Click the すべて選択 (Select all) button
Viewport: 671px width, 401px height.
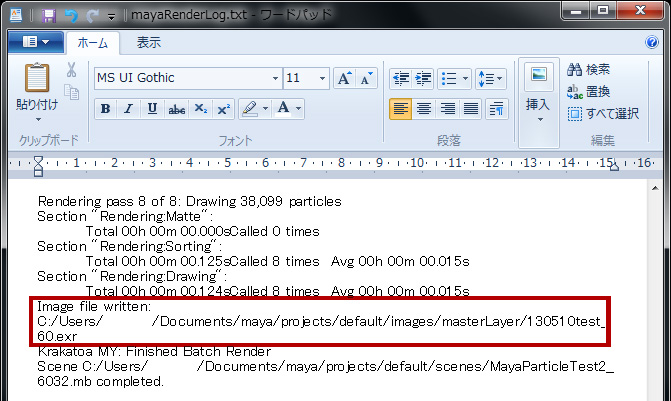click(603, 113)
